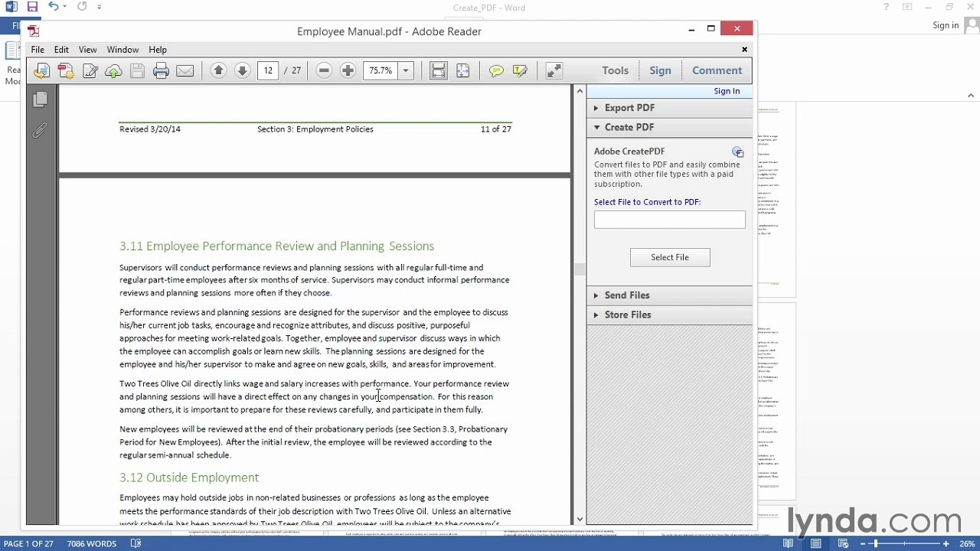
Task: Zoom in with the plus button
Action: (348, 70)
